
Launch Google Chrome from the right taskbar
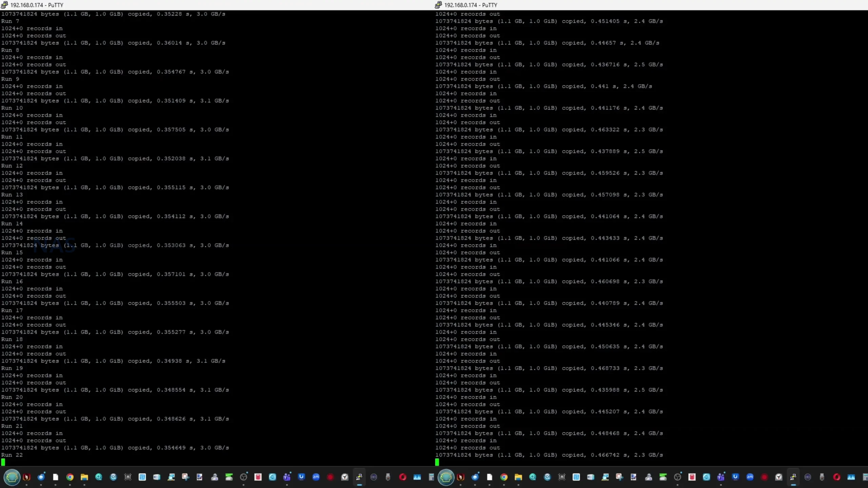pos(504,477)
